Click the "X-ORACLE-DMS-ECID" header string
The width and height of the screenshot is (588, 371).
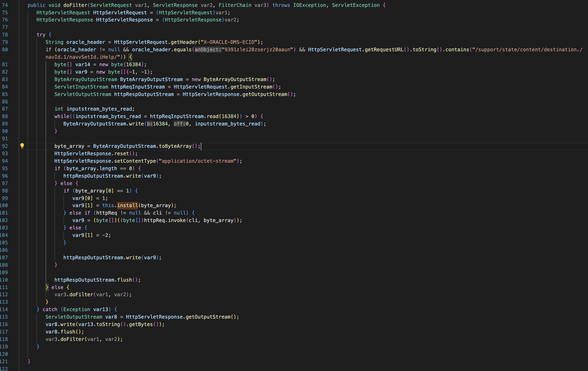coord(229,42)
